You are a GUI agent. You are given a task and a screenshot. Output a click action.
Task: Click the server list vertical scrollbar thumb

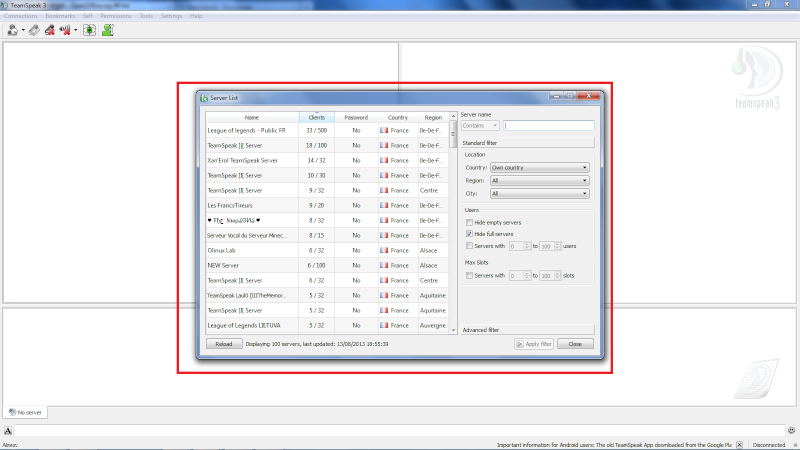coord(453,134)
